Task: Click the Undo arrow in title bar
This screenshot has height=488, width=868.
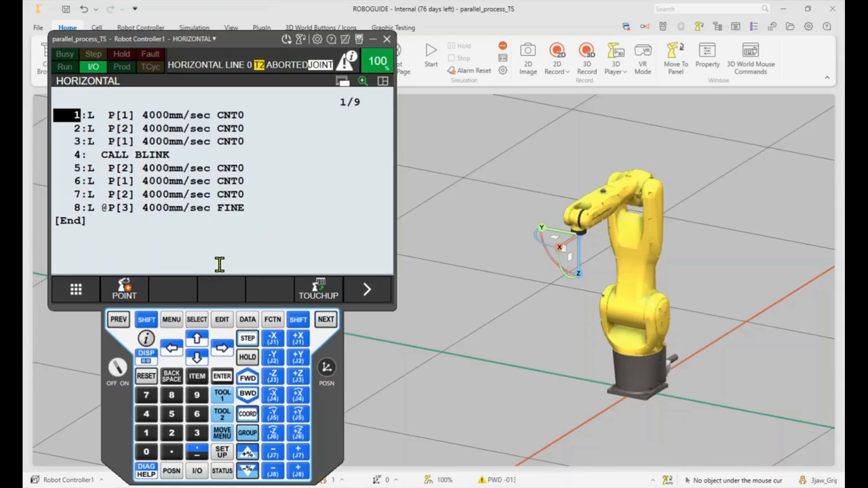Action: click(84, 9)
